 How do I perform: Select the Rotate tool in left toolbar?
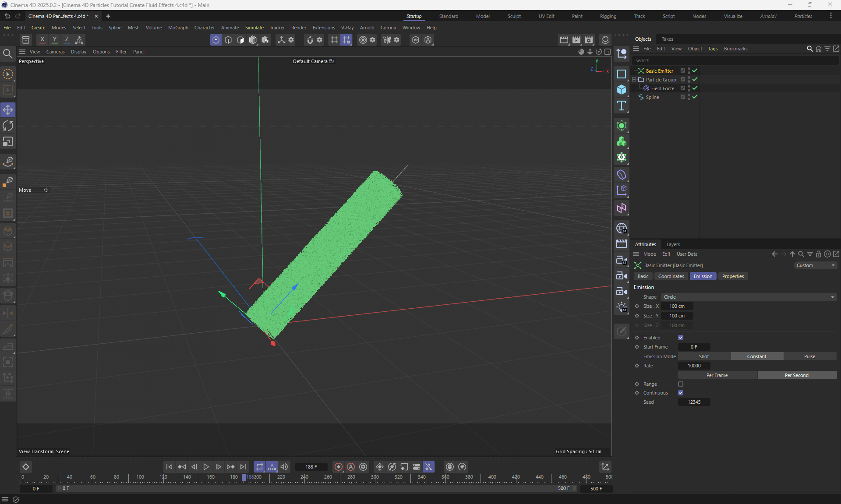tap(8, 126)
